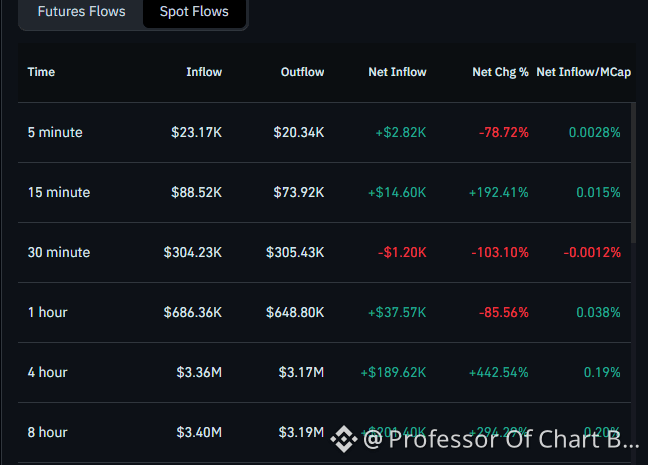Sort by the Outflow column header

[x=302, y=72]
